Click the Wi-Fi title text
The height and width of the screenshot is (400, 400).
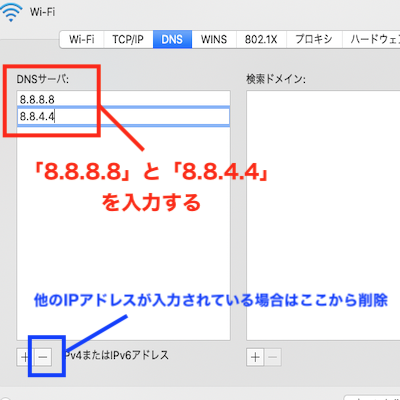pyautogui.click(x=42, y=12)
